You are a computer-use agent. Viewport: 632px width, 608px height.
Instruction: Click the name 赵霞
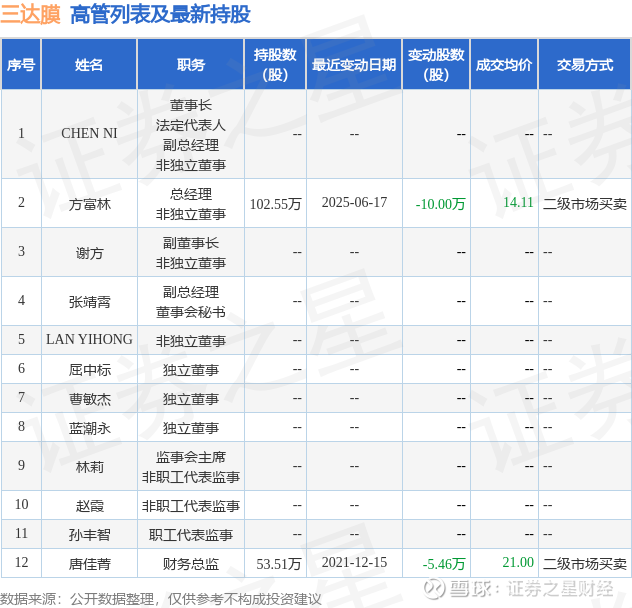click(89, 506)
